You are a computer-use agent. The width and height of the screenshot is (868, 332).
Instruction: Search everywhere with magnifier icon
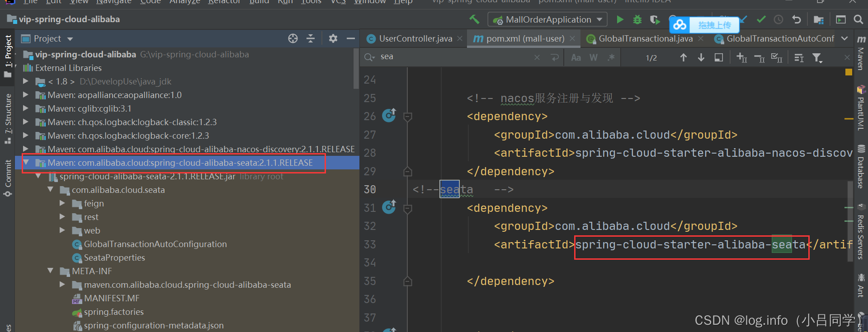pyautogui.click(x=859, y=19)
